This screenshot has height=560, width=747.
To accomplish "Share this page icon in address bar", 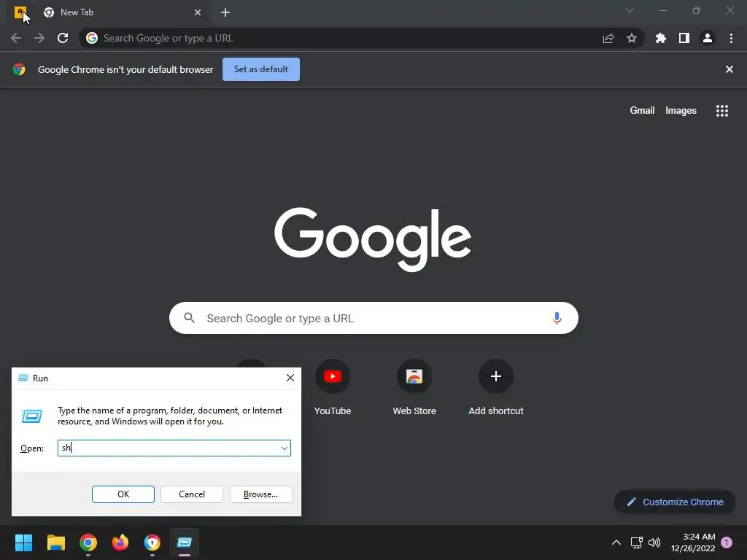I will [x=608, y=39].
